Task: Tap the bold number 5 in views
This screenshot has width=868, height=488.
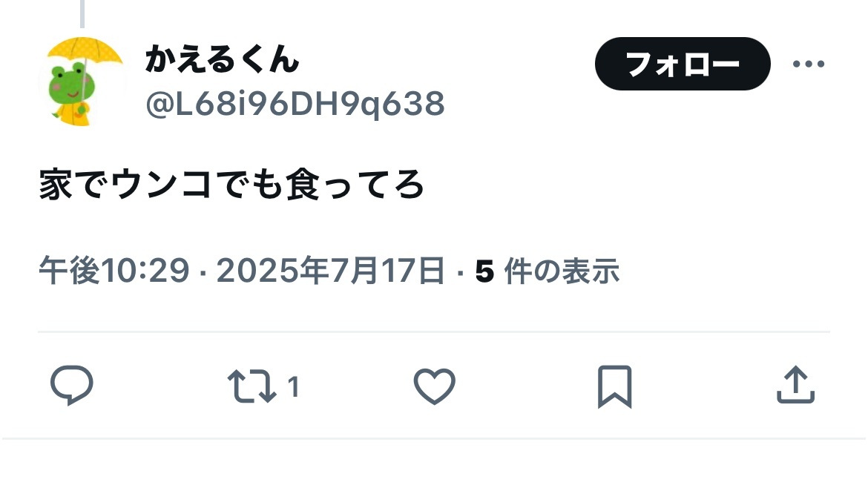Action: pyautogui.click(x=484, y=271)
